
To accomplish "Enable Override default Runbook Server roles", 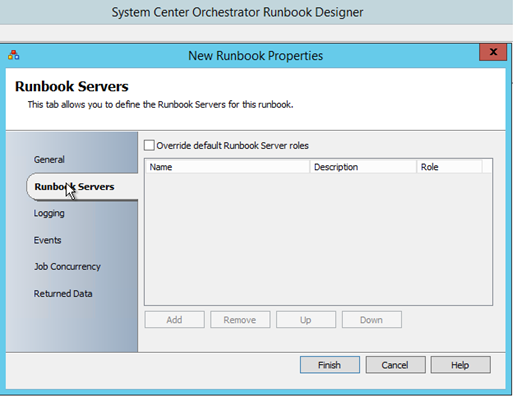I will point(149,146).
